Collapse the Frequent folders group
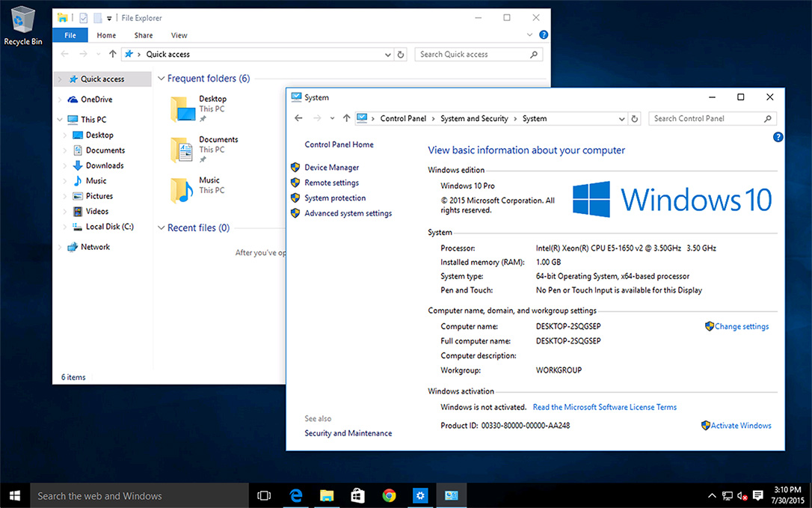The width and height of the screenshot is (812, 508). [x=161, y=79]
